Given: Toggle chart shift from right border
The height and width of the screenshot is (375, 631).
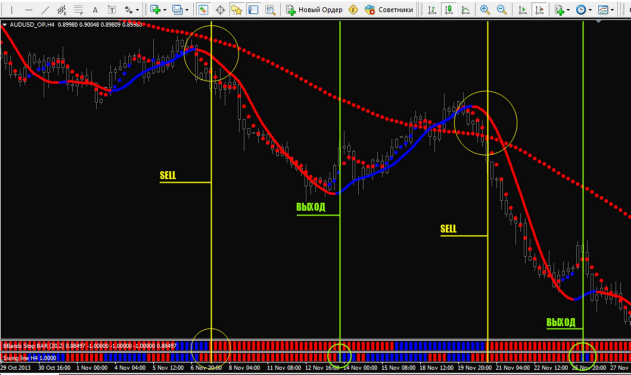Looking at the screenshot, I should [539, 10].
